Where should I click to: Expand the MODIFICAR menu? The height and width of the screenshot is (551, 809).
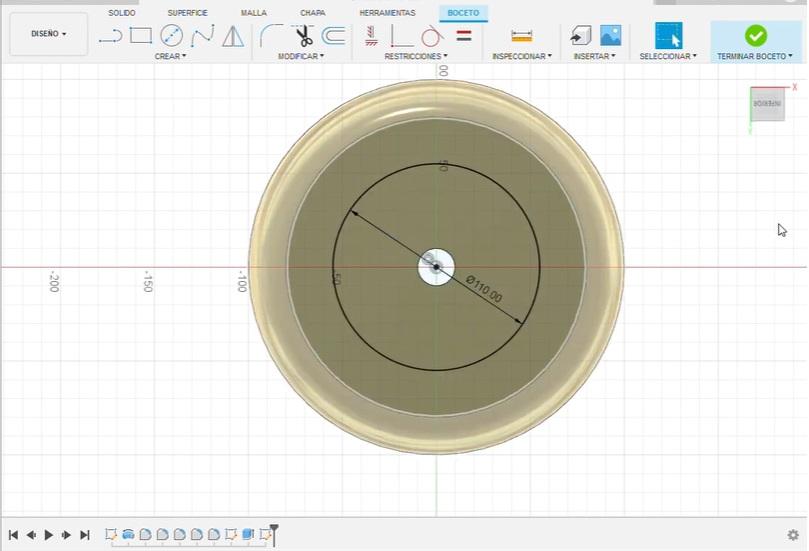[x=301, y=56]
